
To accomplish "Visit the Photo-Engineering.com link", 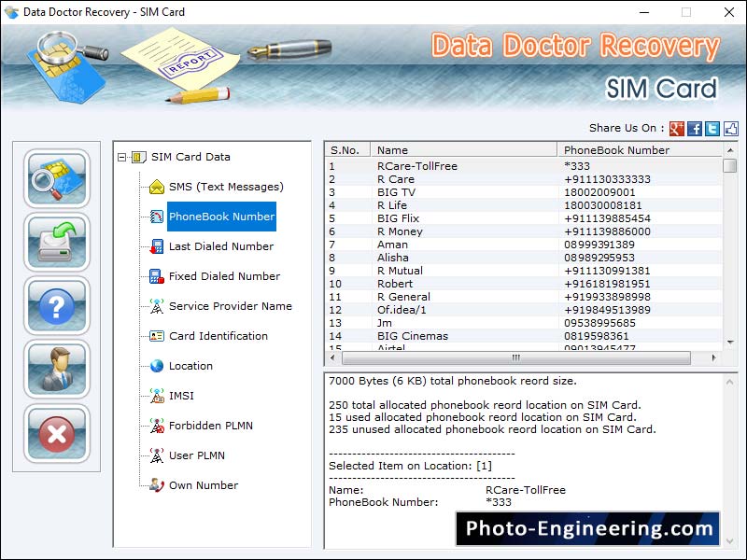I will point(589,528).
